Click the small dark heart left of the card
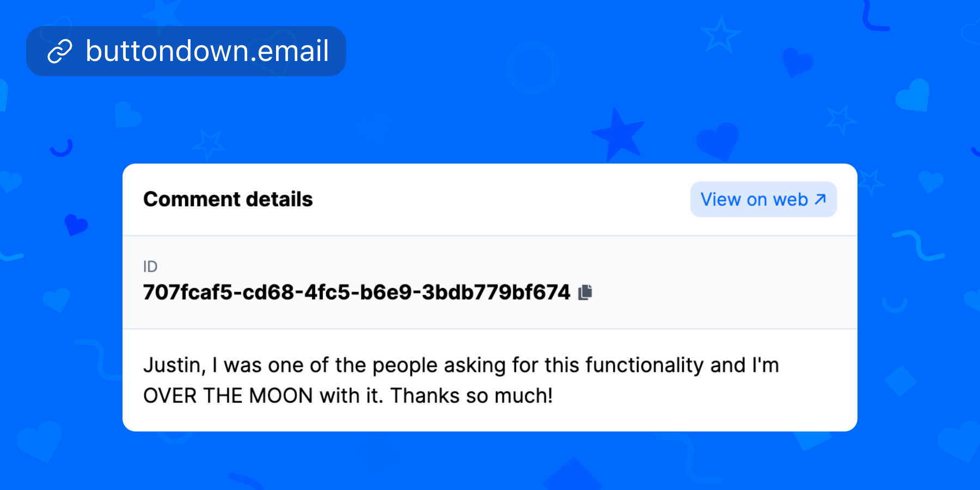Viewport: 980px width, 490px height. click(75, 224)
